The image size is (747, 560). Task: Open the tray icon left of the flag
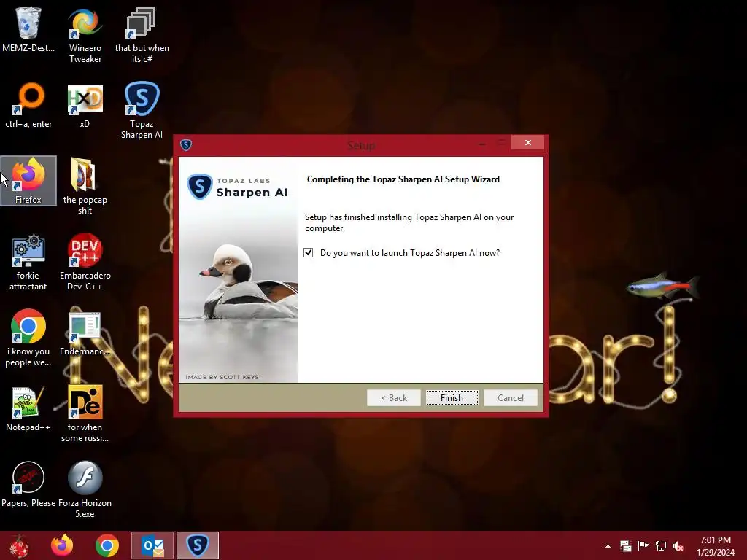pyautogui.click(x=625, y=546)
